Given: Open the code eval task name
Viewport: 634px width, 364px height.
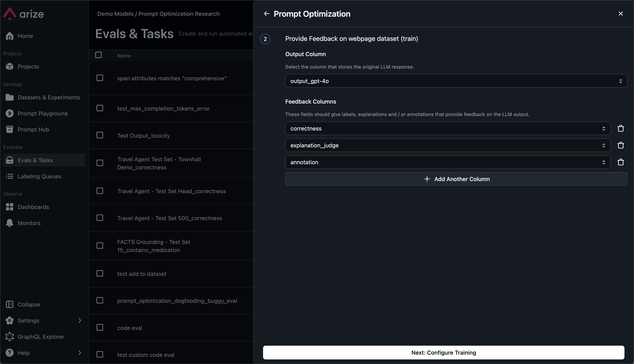Looking at the screenshot, I should [130, 328].
